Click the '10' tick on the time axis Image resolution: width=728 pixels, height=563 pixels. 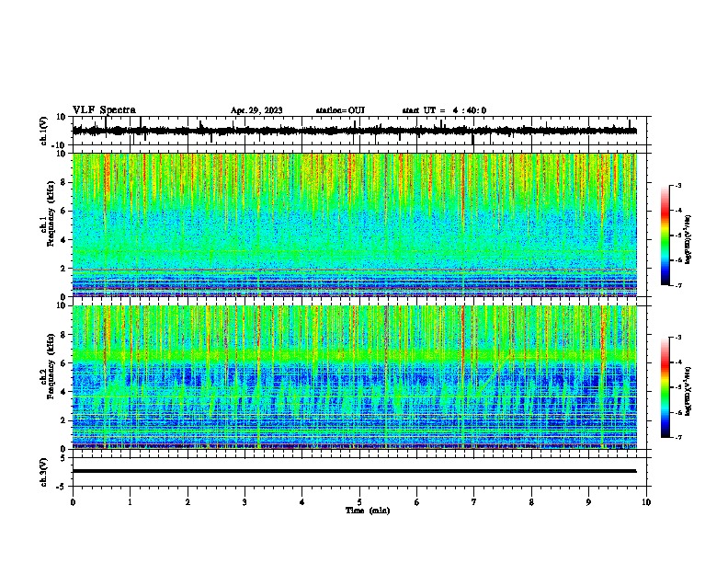tap(646, 502)
